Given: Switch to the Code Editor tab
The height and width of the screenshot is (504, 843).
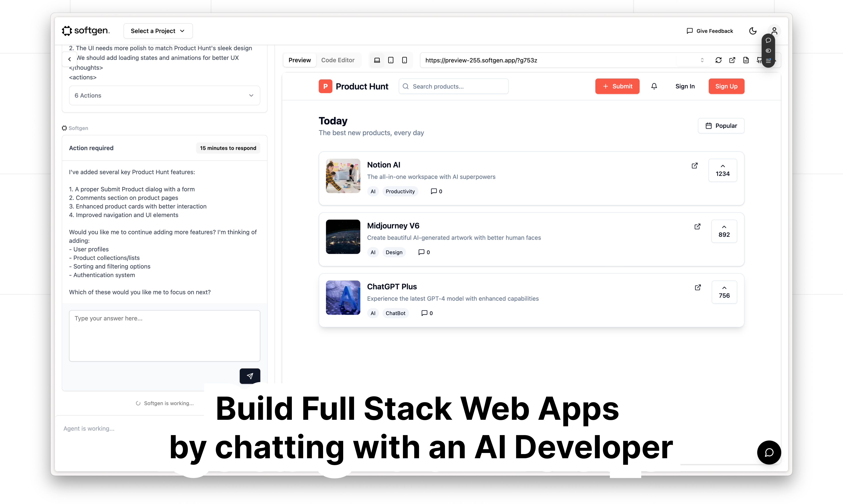Looking at the screenshot, I should tap(338, 60).
